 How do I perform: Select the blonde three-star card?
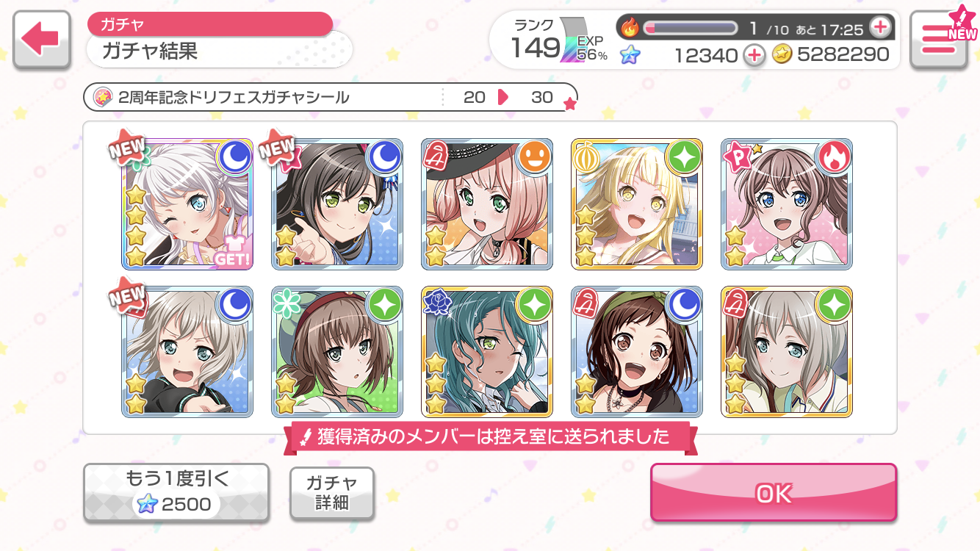click(637, 204)
